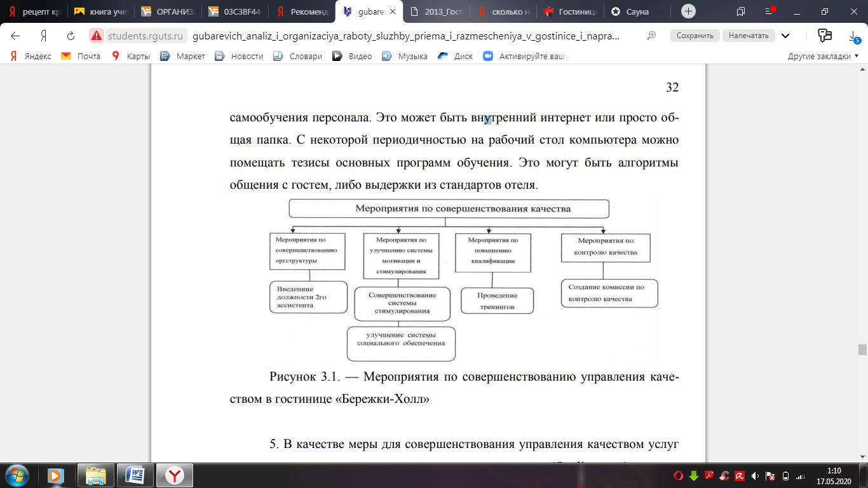This screenshot has width=868, height=488.
Task: Open a new tab with the plus button
Action: 688,11
